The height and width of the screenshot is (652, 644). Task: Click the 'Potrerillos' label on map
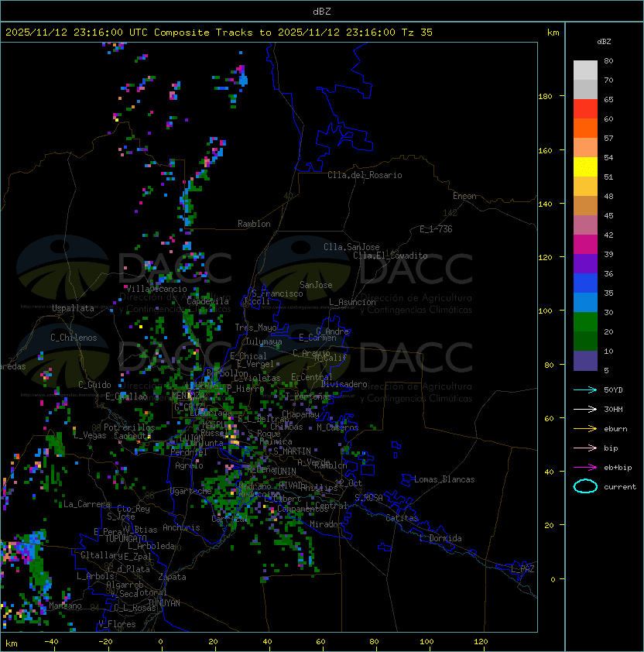point(129,427)
